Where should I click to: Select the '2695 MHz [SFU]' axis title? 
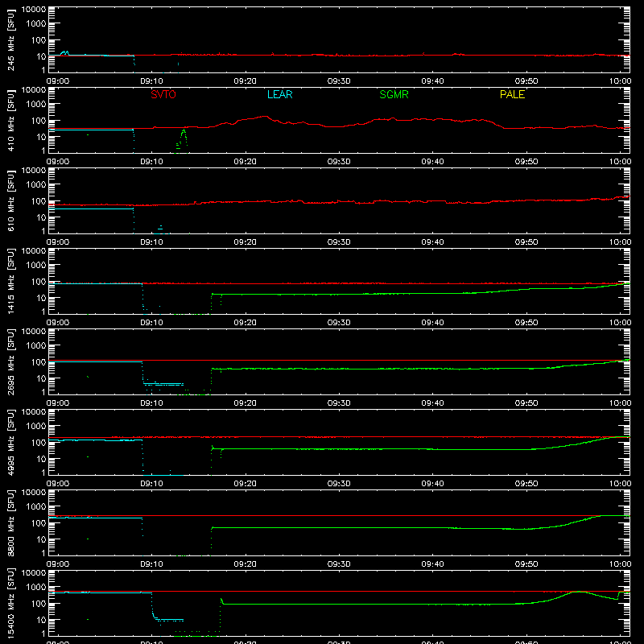click(x=11, y=361)
